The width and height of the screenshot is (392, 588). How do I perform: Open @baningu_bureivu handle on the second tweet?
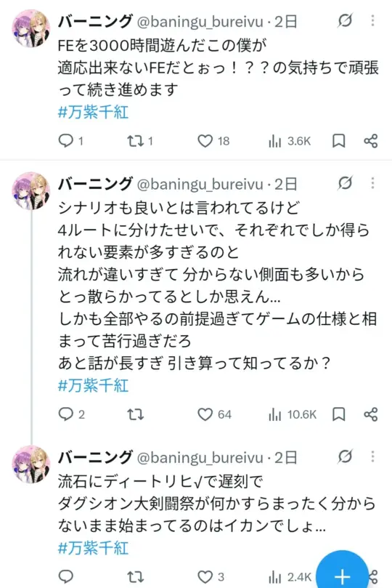200,184
